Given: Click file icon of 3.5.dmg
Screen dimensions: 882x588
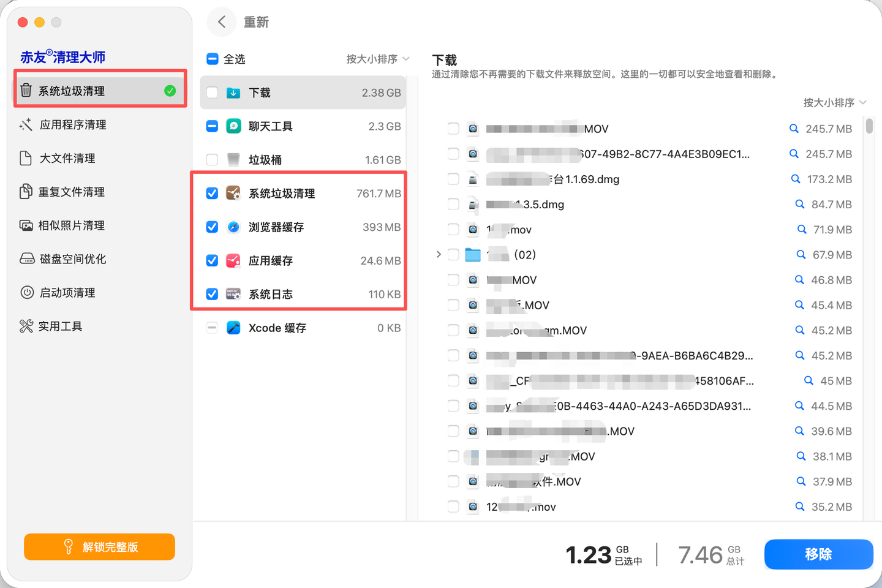Looking at the screenshot, I should pos(473,205).
